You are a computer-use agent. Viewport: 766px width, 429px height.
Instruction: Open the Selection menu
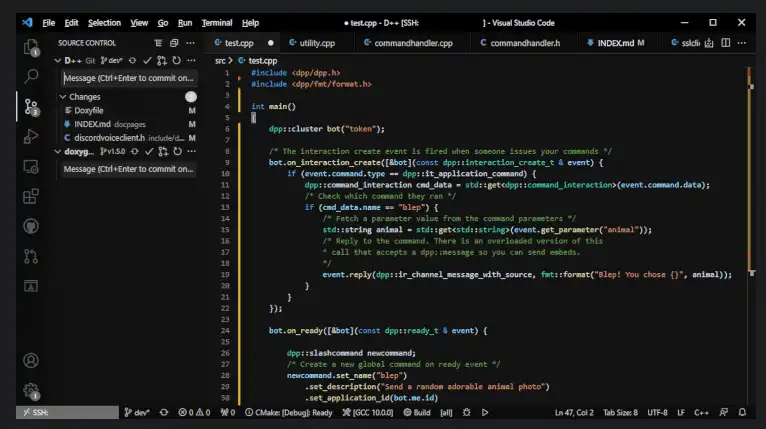click(x=104, y=23)
